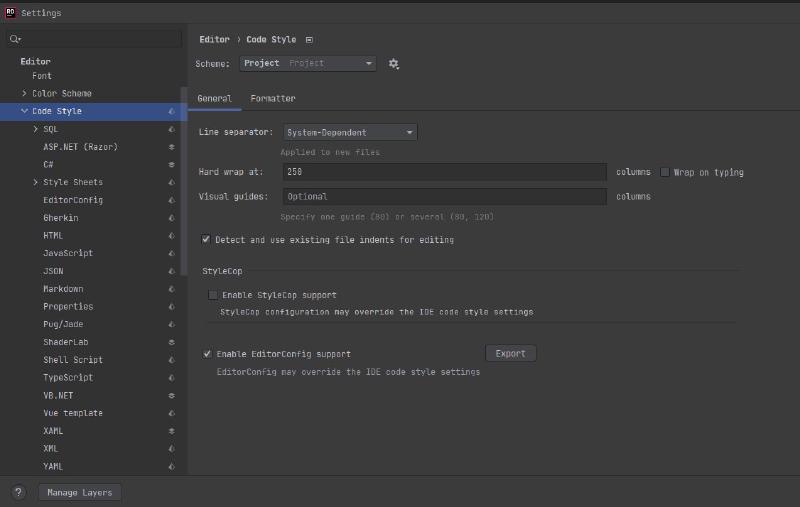This screenshot has width=800, height=507.
Task: Click the layer icon next to ASP.NET (Razor)
Action: 171,147
